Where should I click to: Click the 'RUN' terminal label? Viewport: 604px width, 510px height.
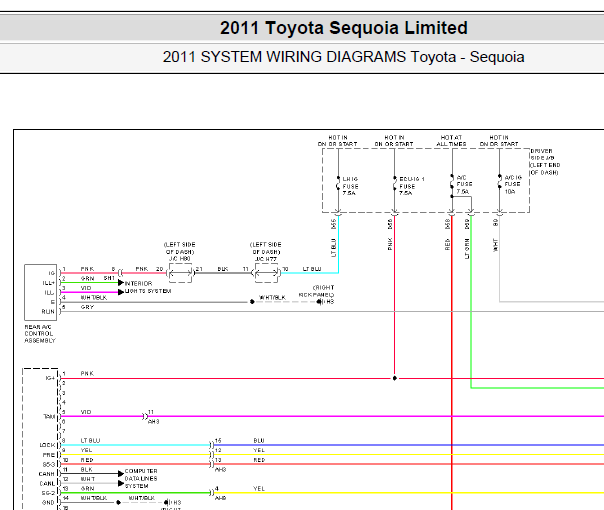(49, 311)
